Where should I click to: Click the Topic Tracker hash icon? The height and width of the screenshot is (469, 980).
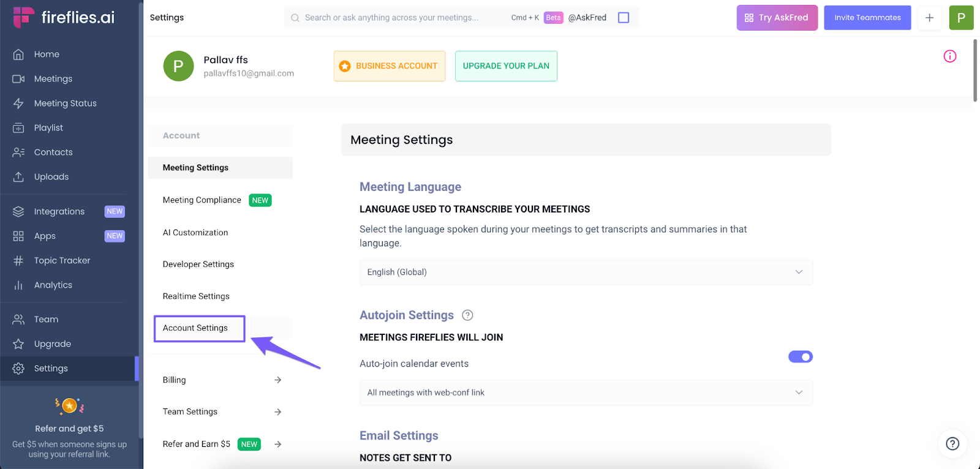point(18,261)
